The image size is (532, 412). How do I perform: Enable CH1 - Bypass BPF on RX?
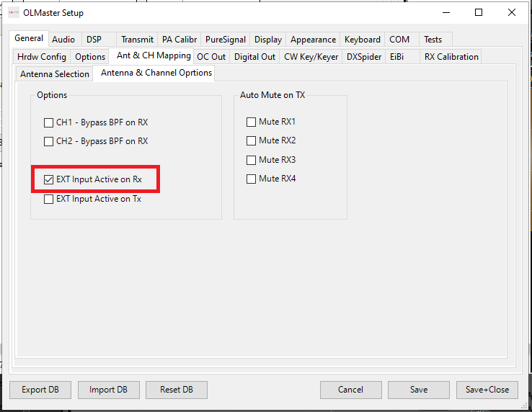(49, 122)
